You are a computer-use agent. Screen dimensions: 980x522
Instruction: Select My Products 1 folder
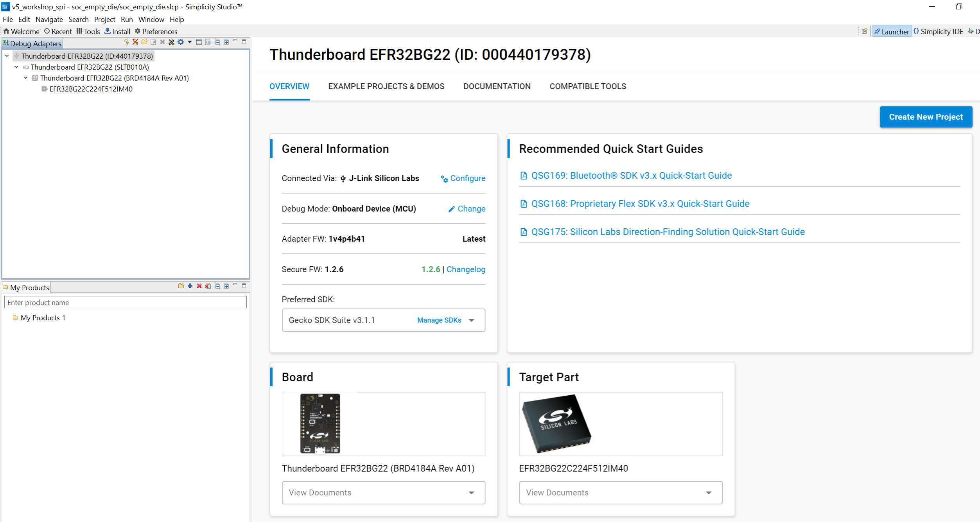pos(43,318)
